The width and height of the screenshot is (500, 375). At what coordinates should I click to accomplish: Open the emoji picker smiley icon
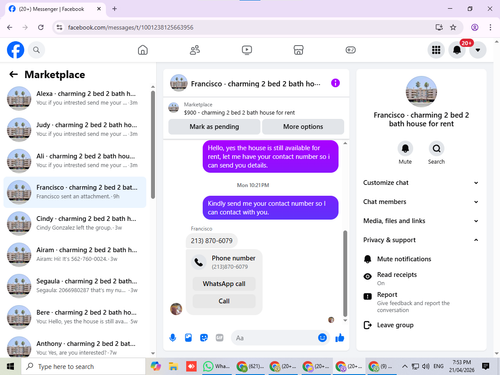click(322, 338)
